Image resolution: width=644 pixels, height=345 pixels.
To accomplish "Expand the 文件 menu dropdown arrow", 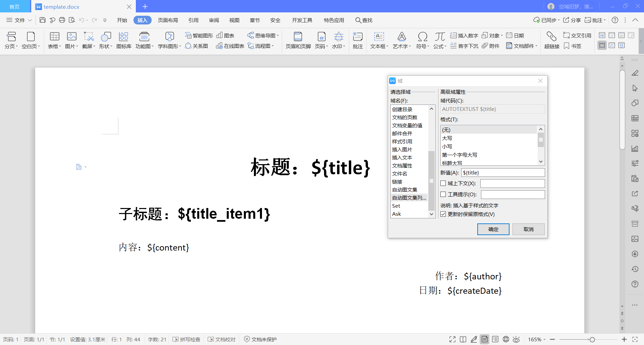I will pyautogui.click(x=30, y=20).
